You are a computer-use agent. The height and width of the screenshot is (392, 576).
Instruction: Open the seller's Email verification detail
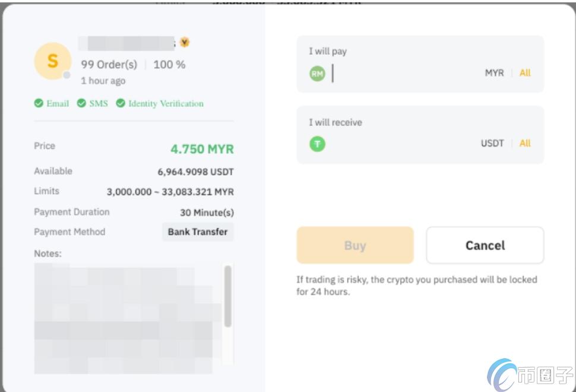pyautogui.click(x=56, y=103)
